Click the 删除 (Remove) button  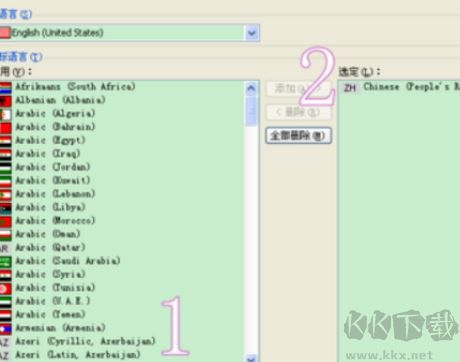[x=298, y=112]
